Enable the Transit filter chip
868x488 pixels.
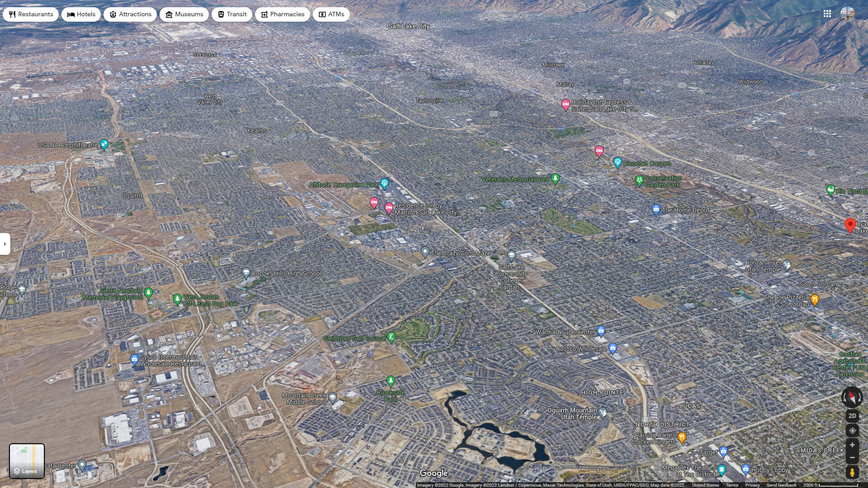[231, 14]
